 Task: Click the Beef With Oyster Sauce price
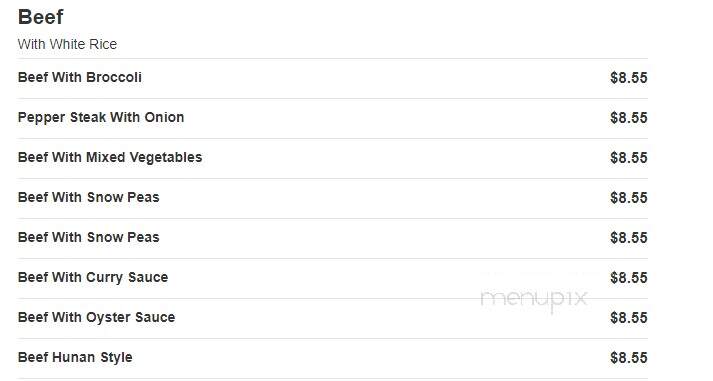click(x=629, y=318)
